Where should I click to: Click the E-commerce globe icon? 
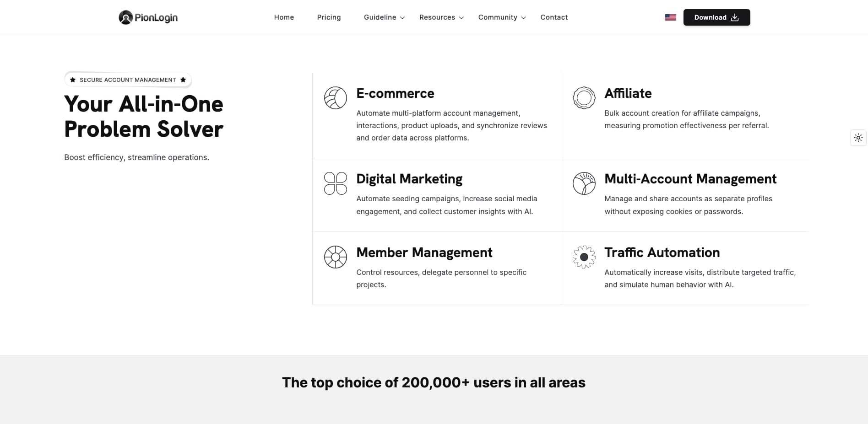pos(336,98)
